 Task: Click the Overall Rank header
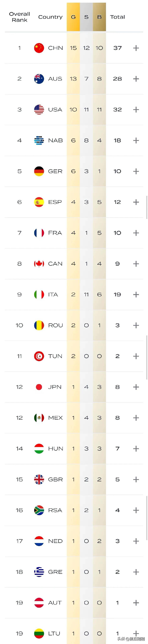(x=19, y=17)
